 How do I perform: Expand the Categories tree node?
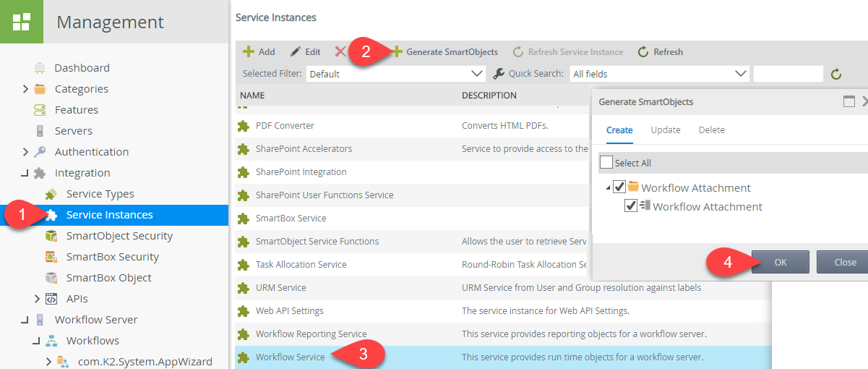point(26,89)
